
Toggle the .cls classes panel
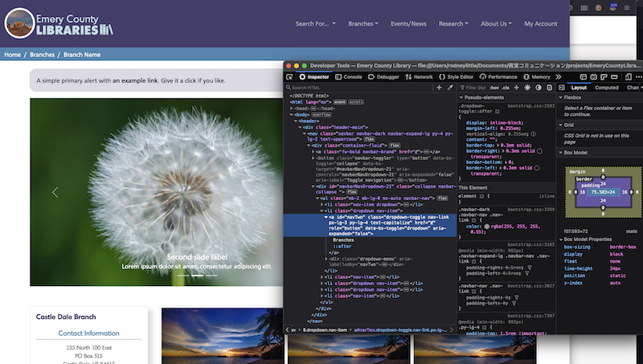(x=506, y=88)
